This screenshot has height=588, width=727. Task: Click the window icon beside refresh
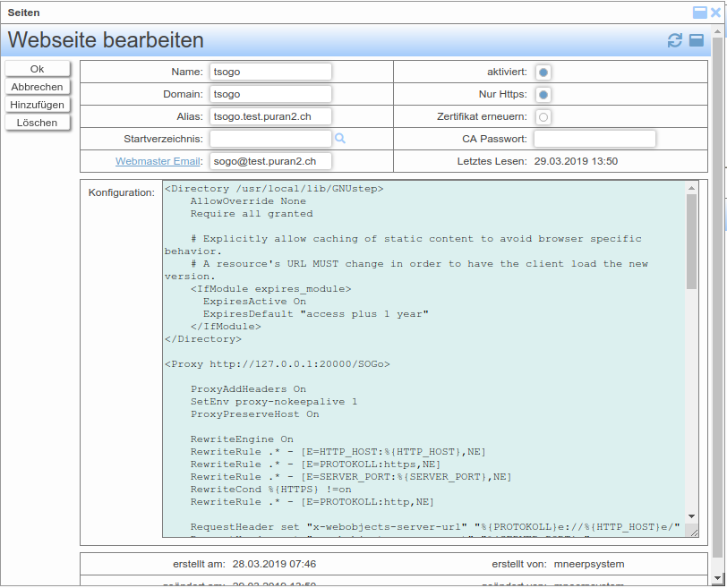[x=696, y=40]
